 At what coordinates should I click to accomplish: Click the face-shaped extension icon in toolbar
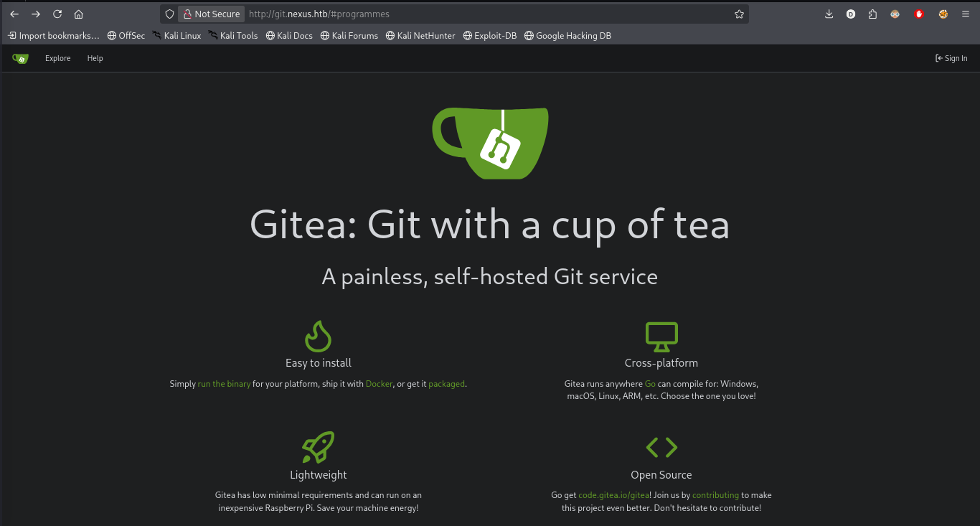pyautogui.click(x=895, y=14)
